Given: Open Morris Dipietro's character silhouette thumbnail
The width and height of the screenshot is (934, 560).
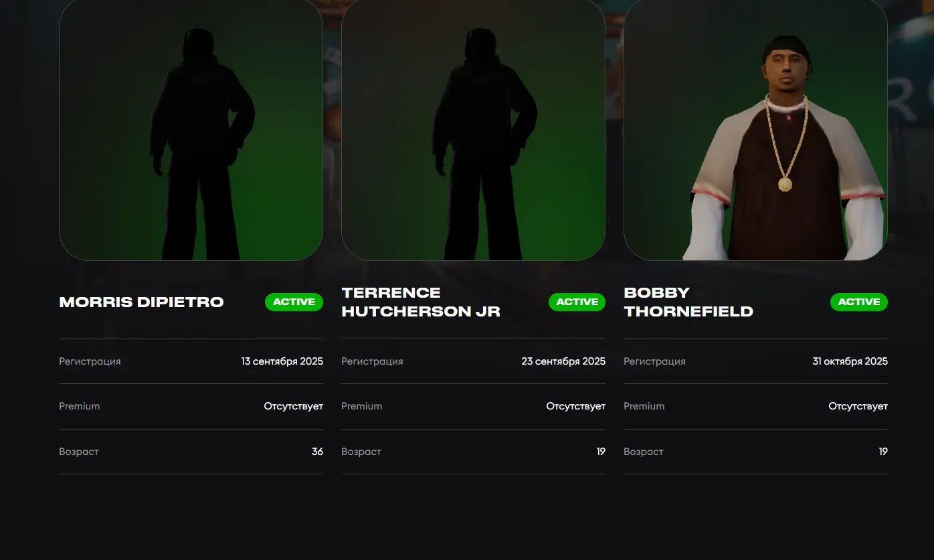Looking at the screenshot, I should click(191, 130).
